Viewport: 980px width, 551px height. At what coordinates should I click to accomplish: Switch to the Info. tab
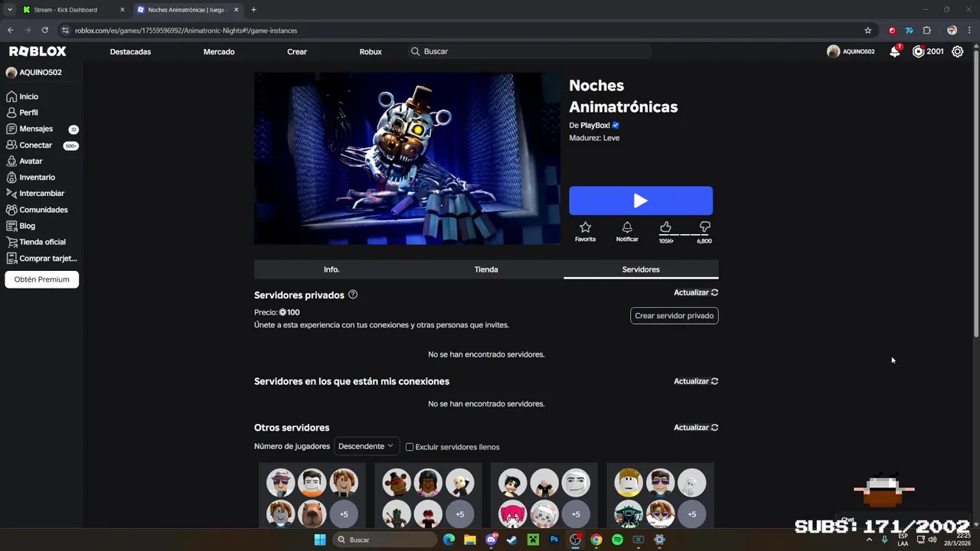(332, 269)
